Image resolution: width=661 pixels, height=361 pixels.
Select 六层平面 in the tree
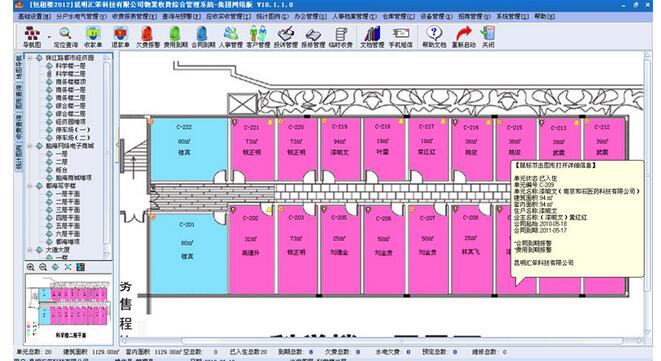coord(67,234)
